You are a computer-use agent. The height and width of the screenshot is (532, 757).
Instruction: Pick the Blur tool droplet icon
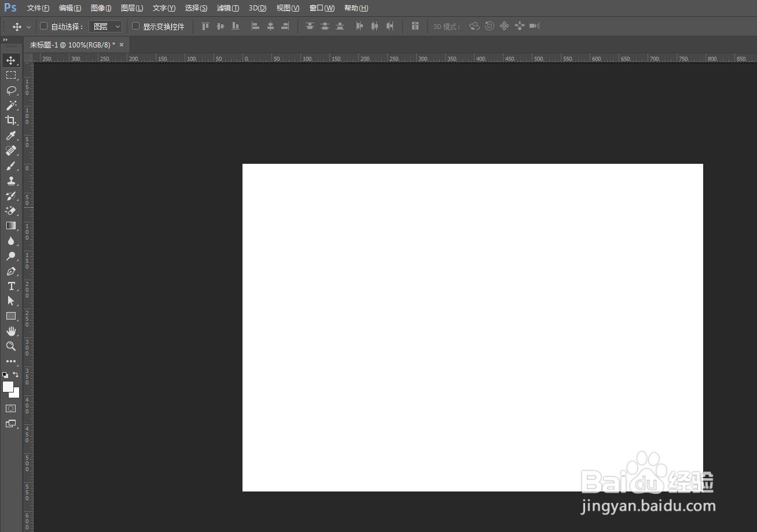click(11, 241)
